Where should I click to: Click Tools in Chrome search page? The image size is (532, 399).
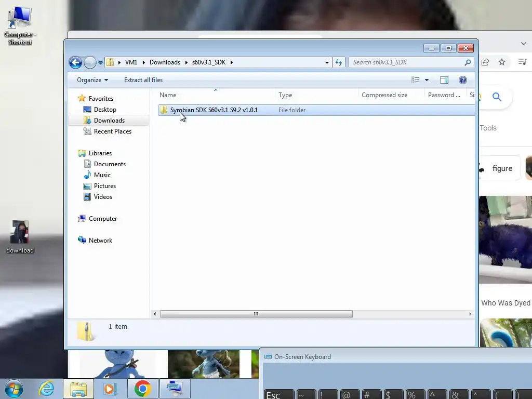(488, 128)
